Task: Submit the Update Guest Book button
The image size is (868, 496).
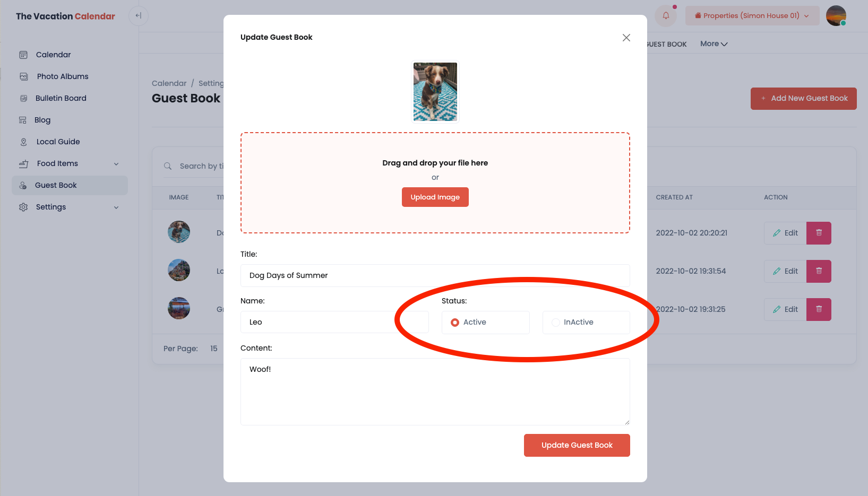Action: tap(577, 445)
